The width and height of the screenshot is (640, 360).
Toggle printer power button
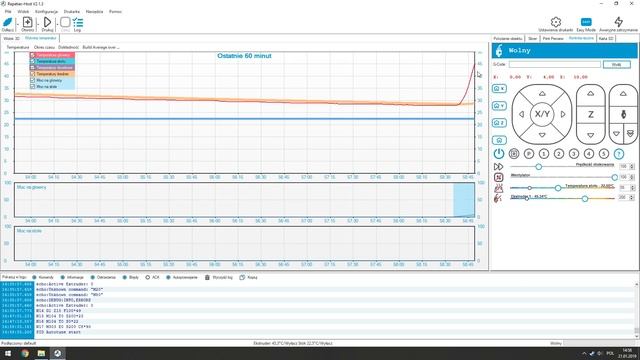pyautogui.click(x=499, y=153)
